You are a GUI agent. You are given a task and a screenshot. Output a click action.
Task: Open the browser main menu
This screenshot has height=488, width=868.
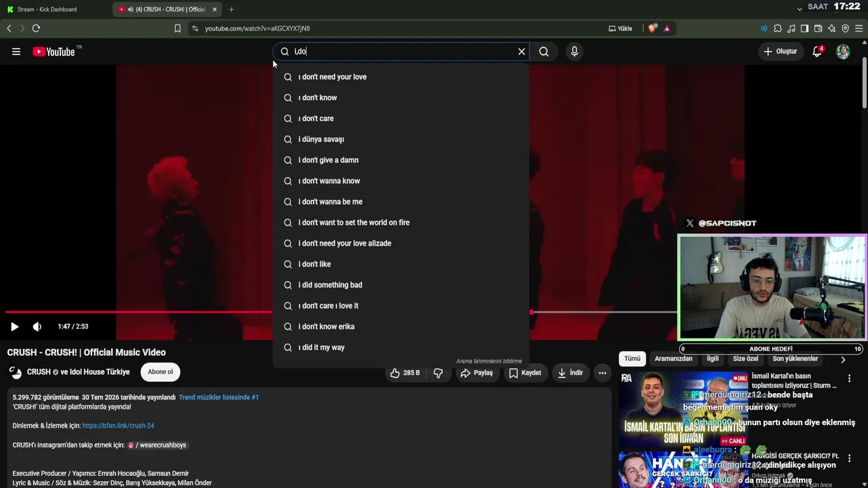[859, 28]
